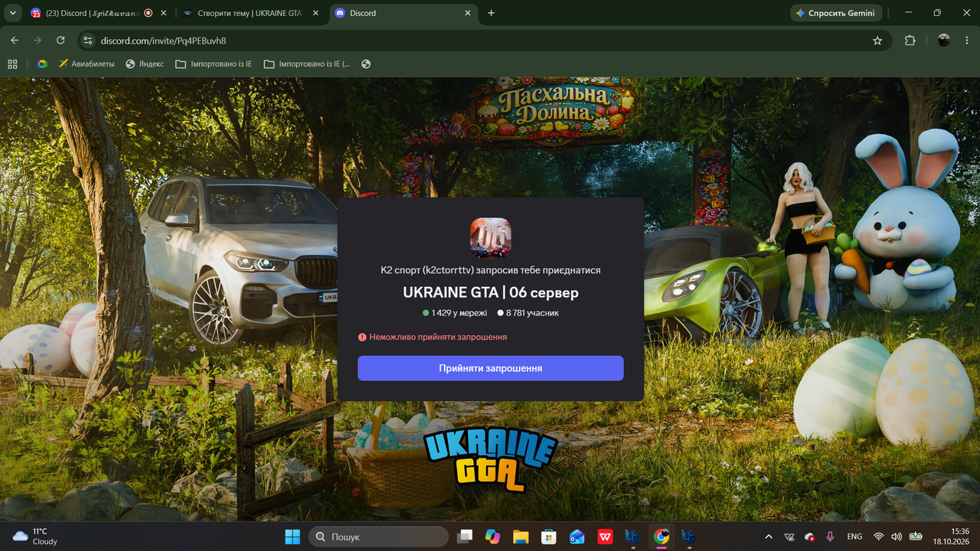Go back to the previous page
The image size is (980, 551).
click(15, 41)
